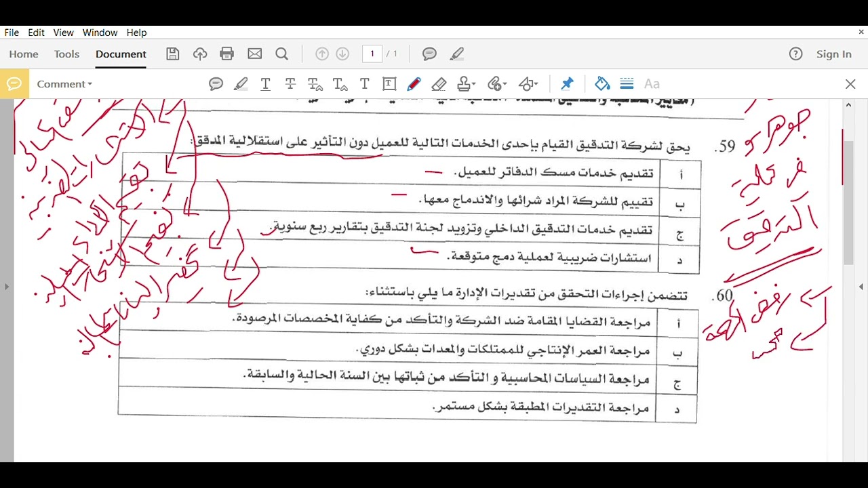The height and width of the screenshot is (488, 868).
Task: Open the Find text magnifier icon
Action: [282, 54]
